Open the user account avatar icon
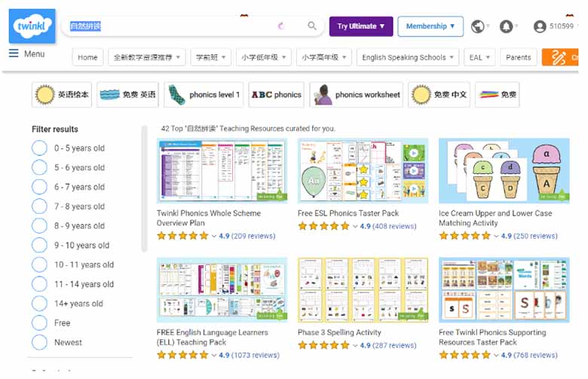This screenshot has height=379, width=588. click(x=540, y=26)
